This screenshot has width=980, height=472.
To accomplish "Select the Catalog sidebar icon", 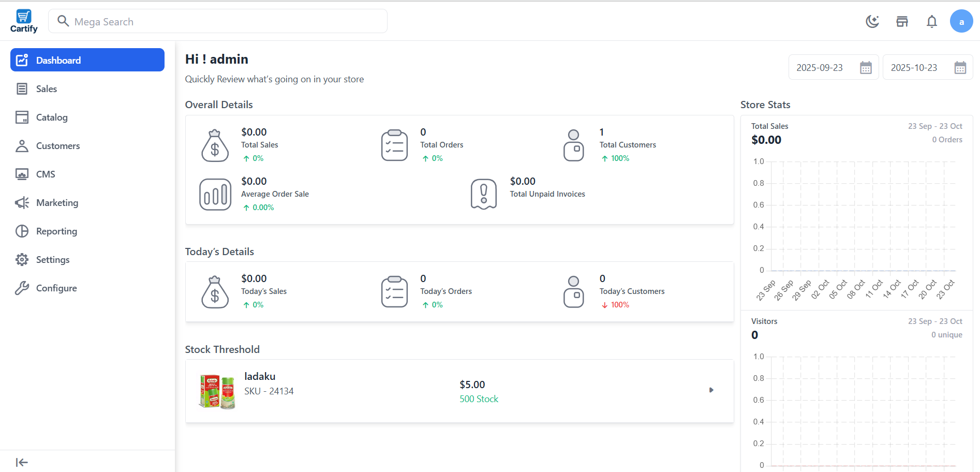I will (x=22, y=117).
